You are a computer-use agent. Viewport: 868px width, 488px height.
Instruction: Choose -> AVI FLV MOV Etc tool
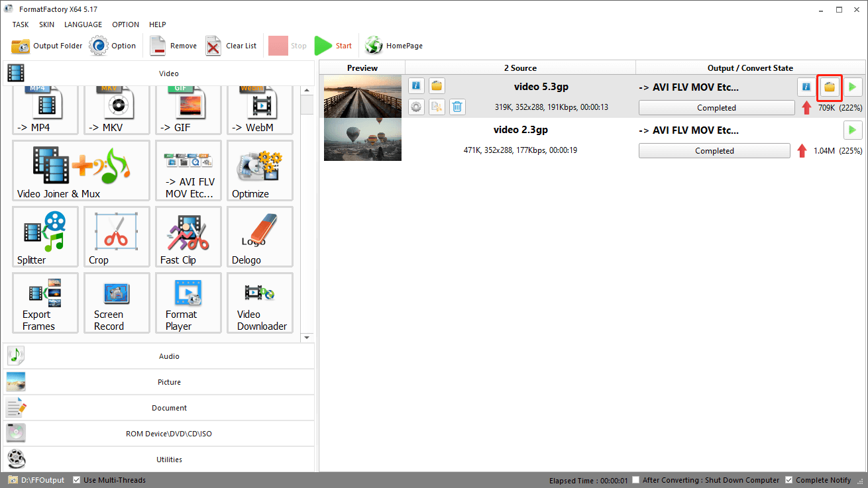coord(188,171)
